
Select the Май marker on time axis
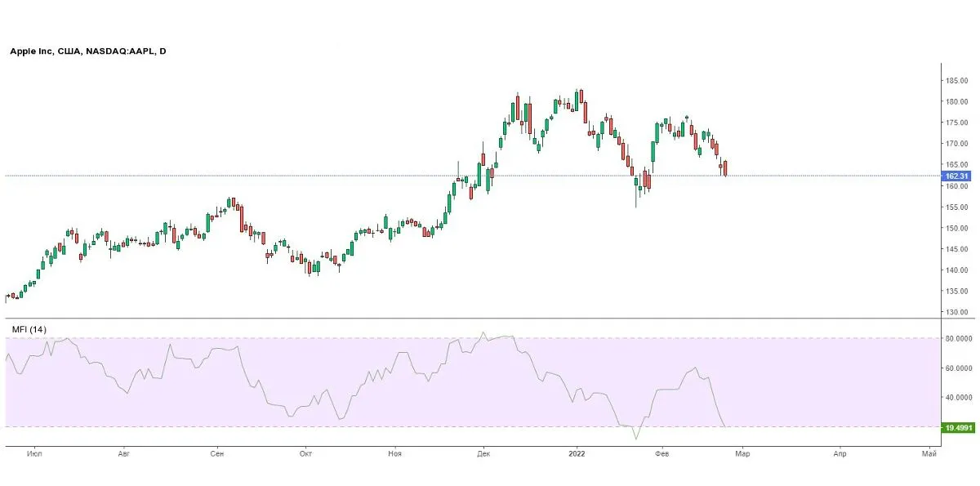[x=929, y=453]
